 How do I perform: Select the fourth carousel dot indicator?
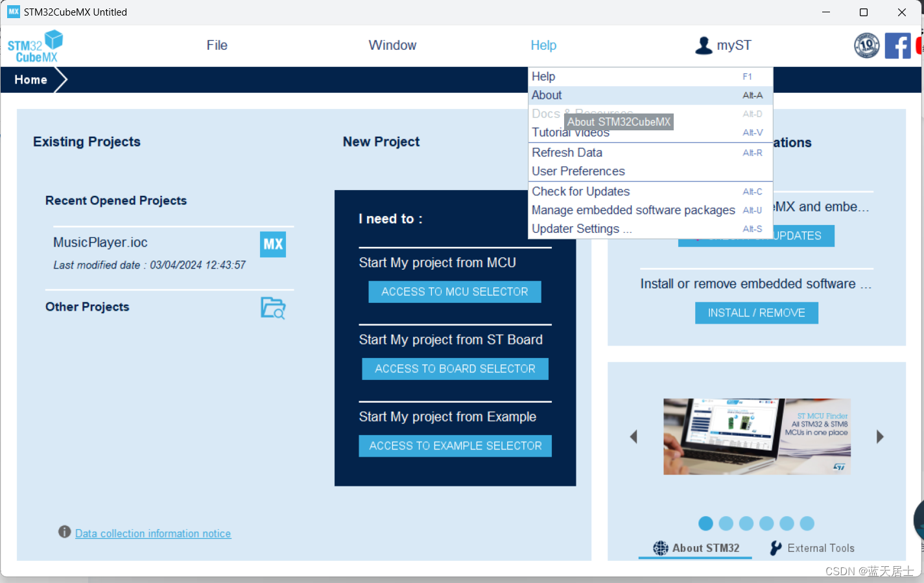(766, 523)
